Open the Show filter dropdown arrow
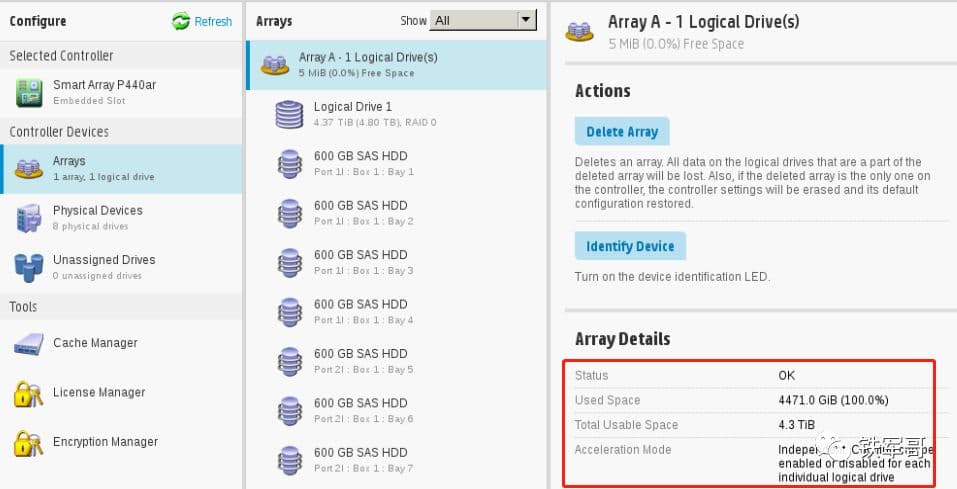The width and height of the screenshot is (957, 489). [x=527, y=20]
